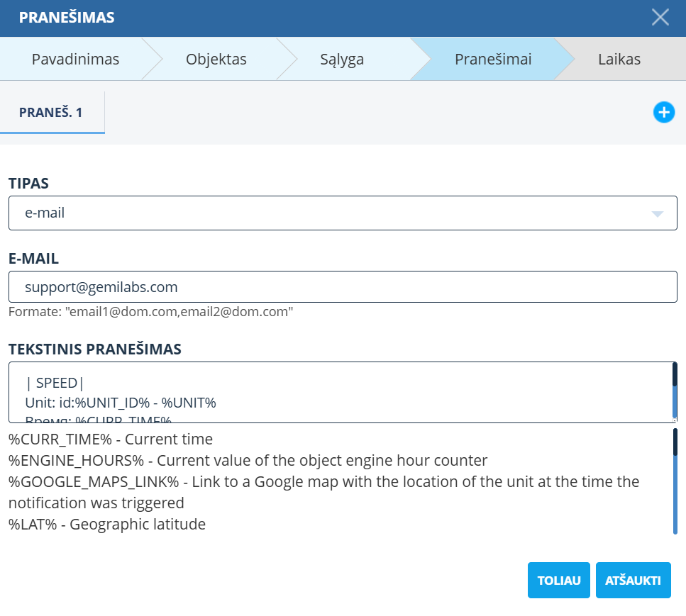
Task: Select the PRANEŠ. 1 tab
Action: coord(51,113)
